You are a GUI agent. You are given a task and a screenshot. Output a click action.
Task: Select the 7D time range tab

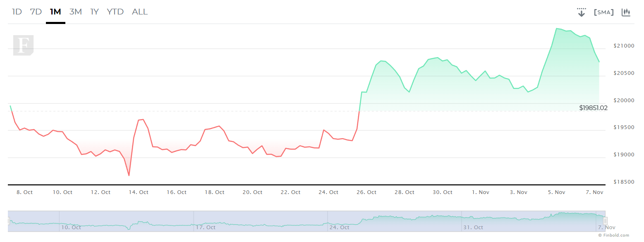36,12
